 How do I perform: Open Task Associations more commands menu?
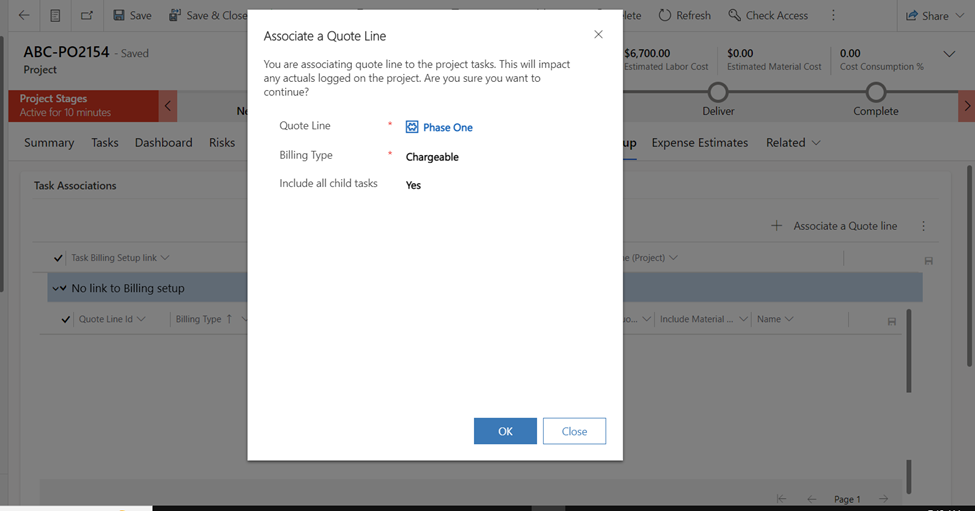point(923,226)
